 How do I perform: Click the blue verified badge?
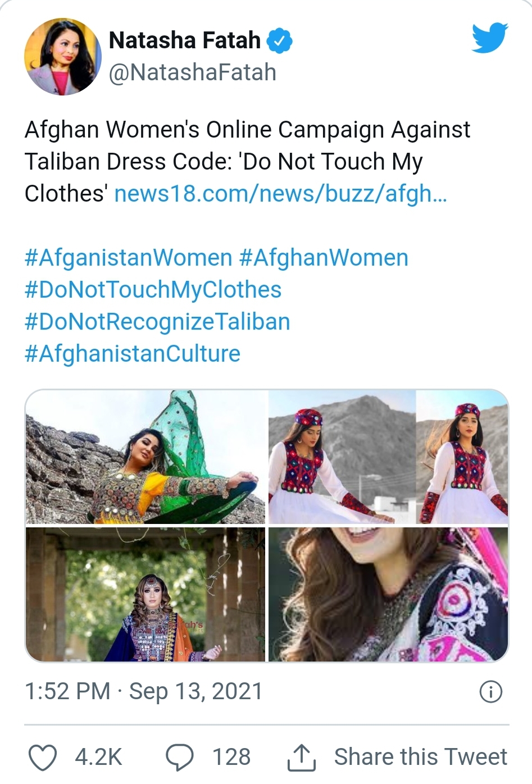point(279,40)
